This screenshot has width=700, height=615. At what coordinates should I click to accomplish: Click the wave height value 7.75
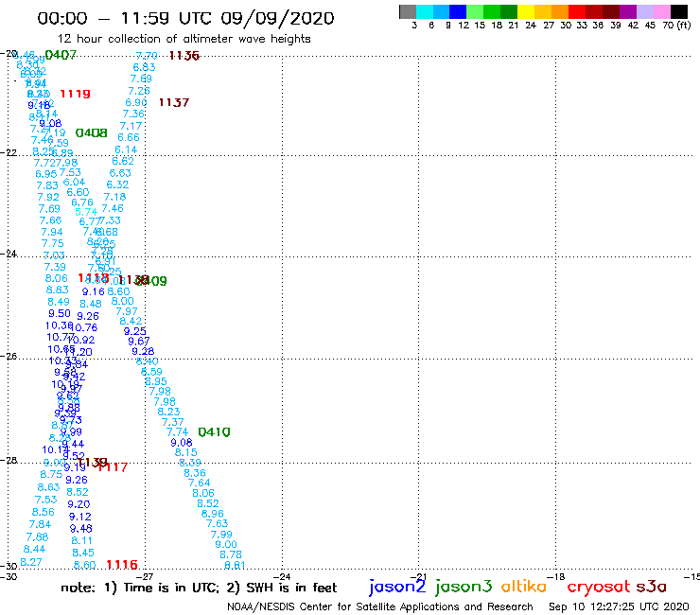click(x=53, y=243)
